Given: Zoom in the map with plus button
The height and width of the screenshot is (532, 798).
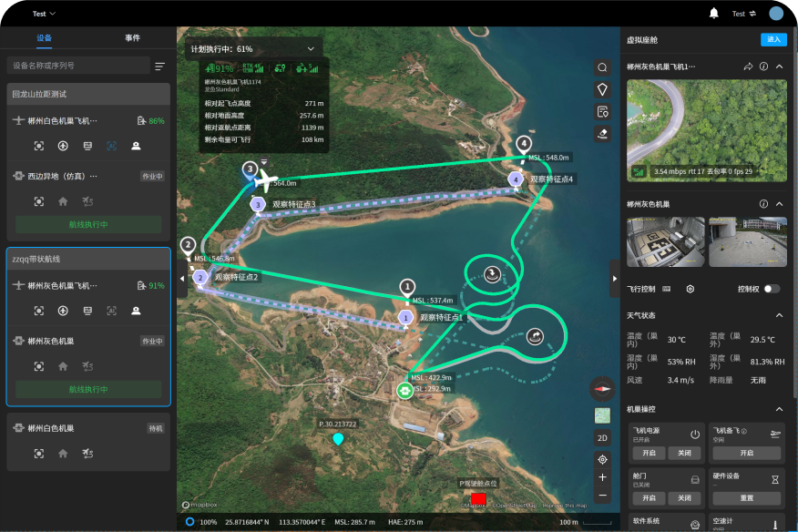Looking at the screenshot, I should click(602, 477).
